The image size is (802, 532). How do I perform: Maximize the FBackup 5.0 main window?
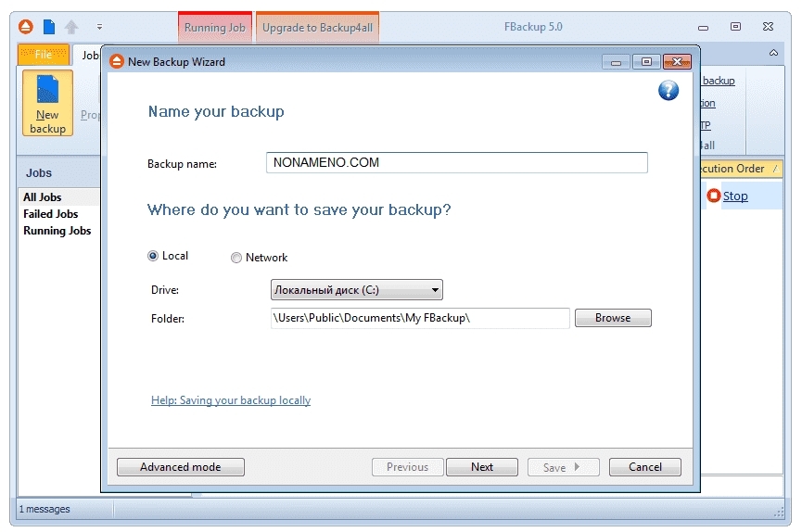(x=735, y=27)
